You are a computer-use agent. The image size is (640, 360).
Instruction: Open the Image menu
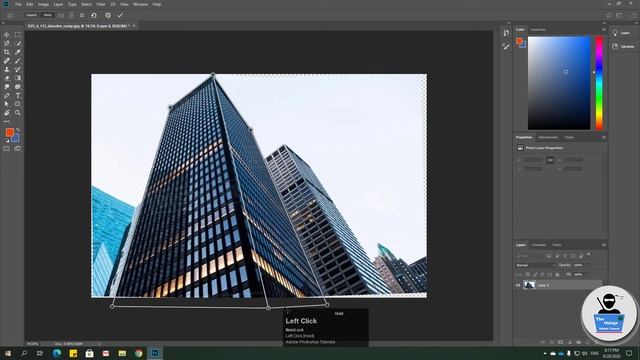click(x=43, y=4)
